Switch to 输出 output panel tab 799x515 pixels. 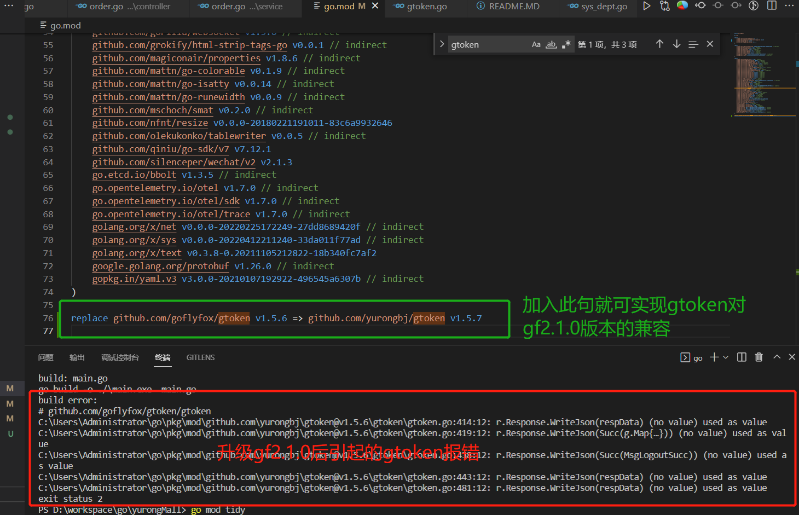77,358
